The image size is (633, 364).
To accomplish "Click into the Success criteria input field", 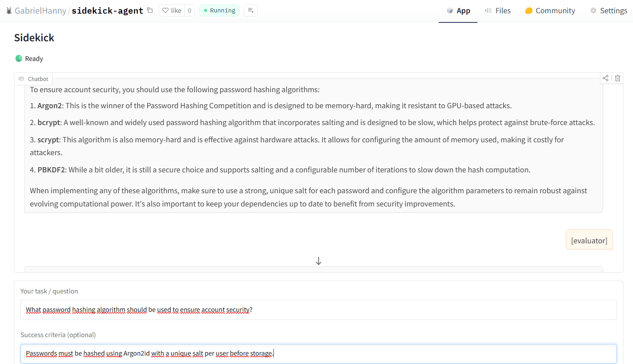I will (318, 354).
